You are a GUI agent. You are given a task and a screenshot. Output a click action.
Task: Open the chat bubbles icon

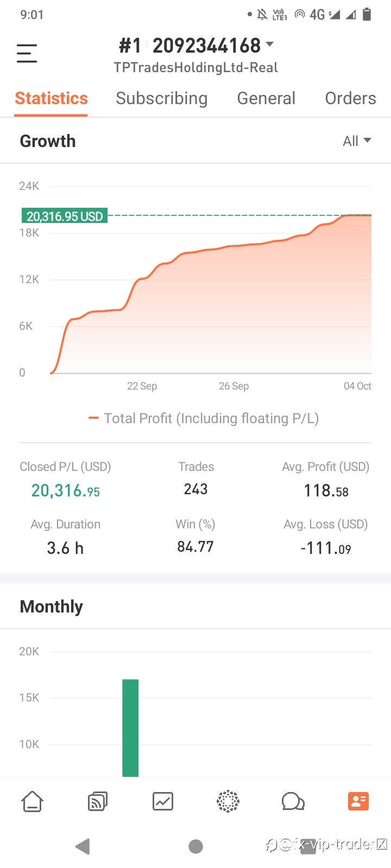pos(293,801)
